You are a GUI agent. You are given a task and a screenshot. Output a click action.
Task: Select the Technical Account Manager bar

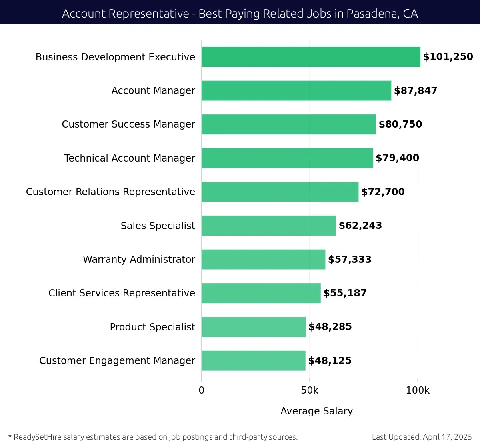point(287,158)
